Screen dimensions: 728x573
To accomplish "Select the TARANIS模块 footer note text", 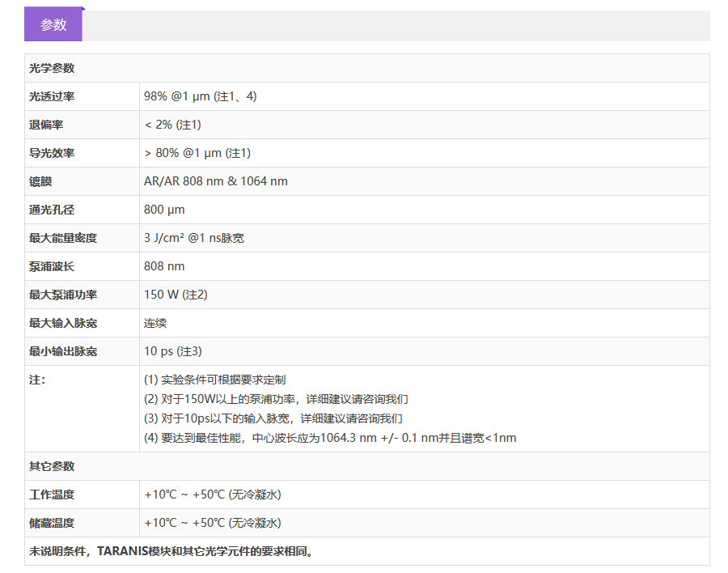I will coord(171,551).
